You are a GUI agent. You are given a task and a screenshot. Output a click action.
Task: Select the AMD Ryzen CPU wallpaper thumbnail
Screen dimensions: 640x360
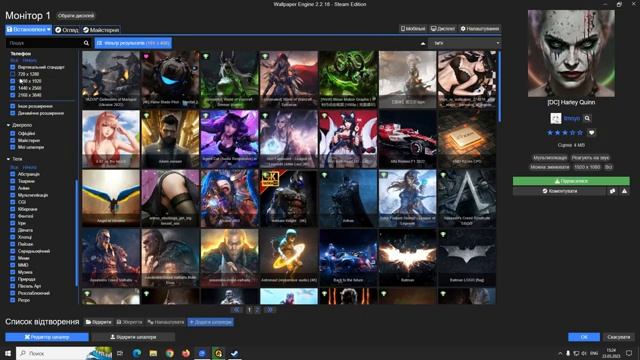(467, 139)
